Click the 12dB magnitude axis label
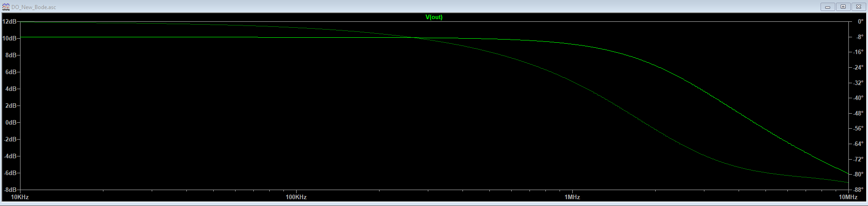 [10, 22]
